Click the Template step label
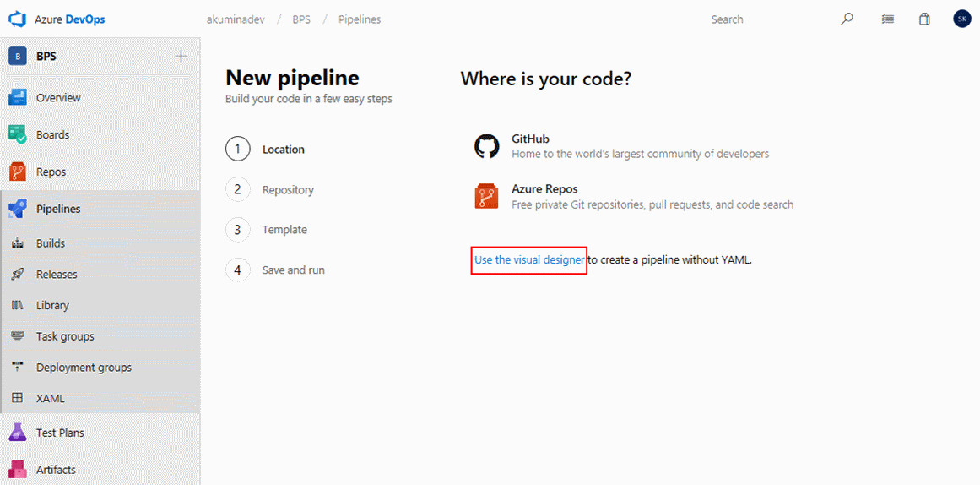Image resolution: width=980 pixels, height=485 pixels. [x=285, y=230]
